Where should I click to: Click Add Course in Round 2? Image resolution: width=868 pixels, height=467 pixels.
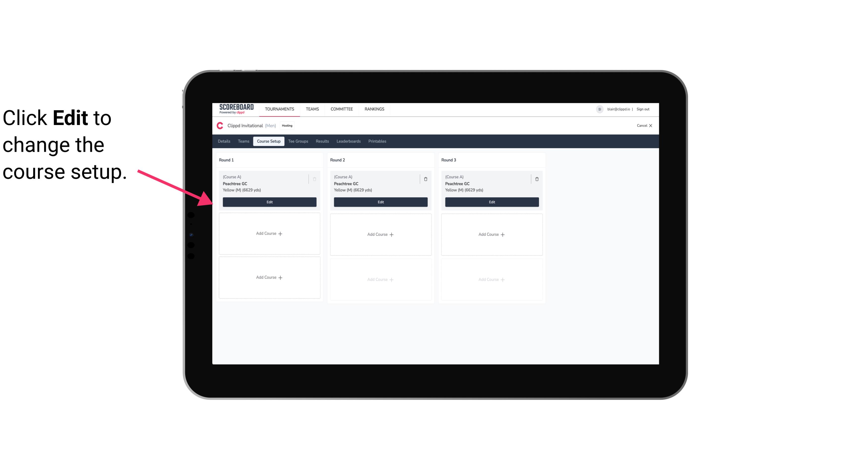380,234
